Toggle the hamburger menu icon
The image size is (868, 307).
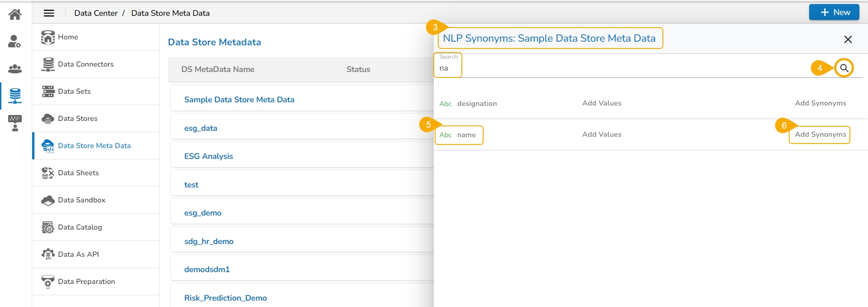[x=49, y=13]
